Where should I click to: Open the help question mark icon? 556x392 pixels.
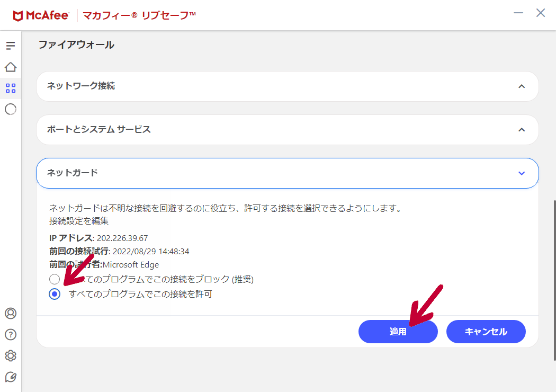click(x=11, y=334)
